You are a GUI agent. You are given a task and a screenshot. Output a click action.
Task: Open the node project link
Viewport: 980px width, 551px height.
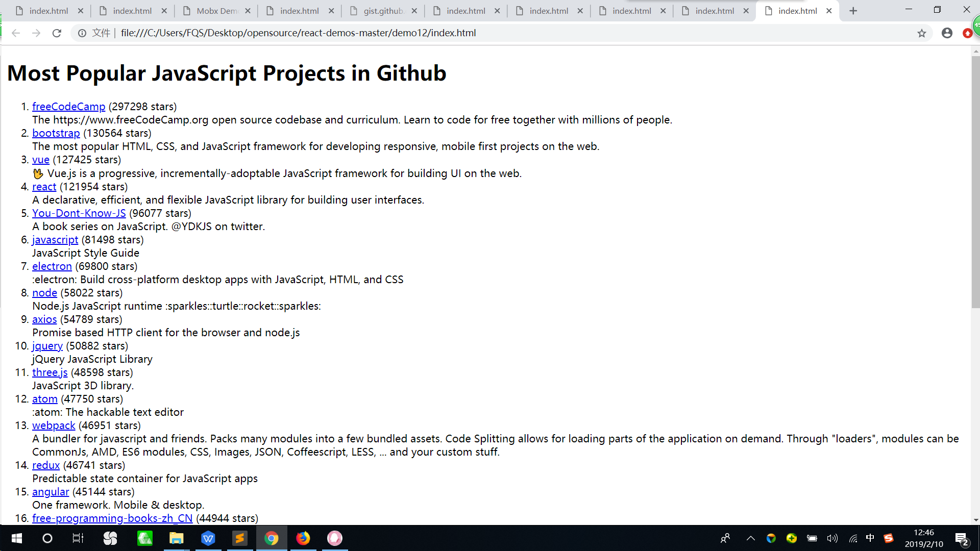44,293
